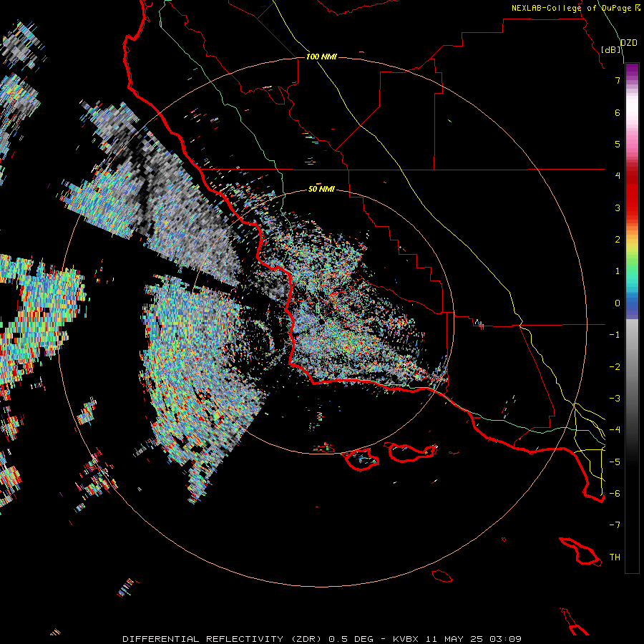Image resolution: width=644 pixels, height=644 pixels.
Task: Click the DZD label above the color bar
Action: coord(628,43)
